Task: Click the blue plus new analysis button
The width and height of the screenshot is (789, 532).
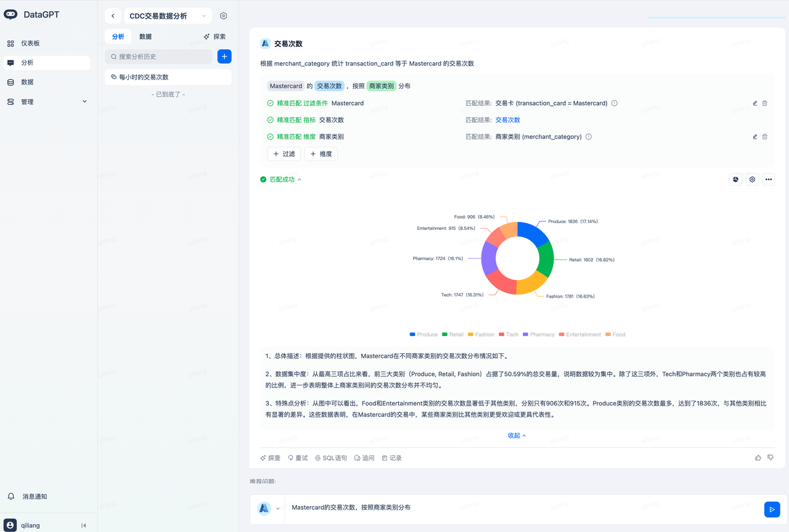Action: (224, 57)
